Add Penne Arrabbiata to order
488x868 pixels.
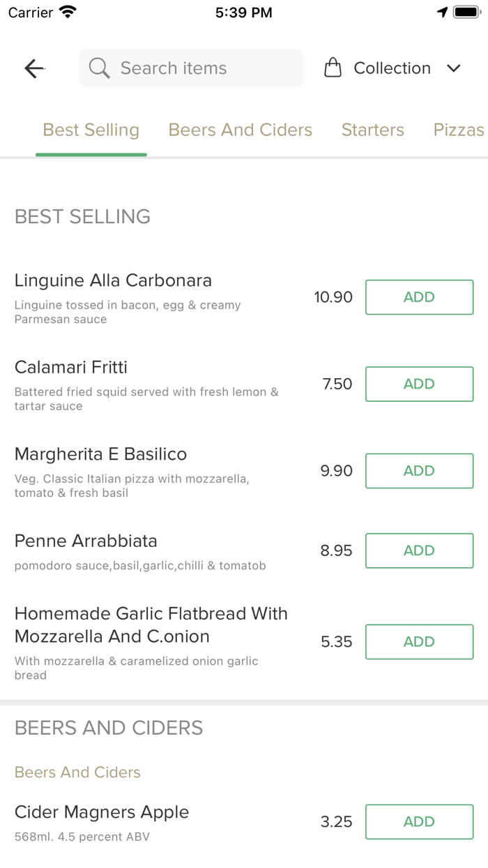point(419,551)
